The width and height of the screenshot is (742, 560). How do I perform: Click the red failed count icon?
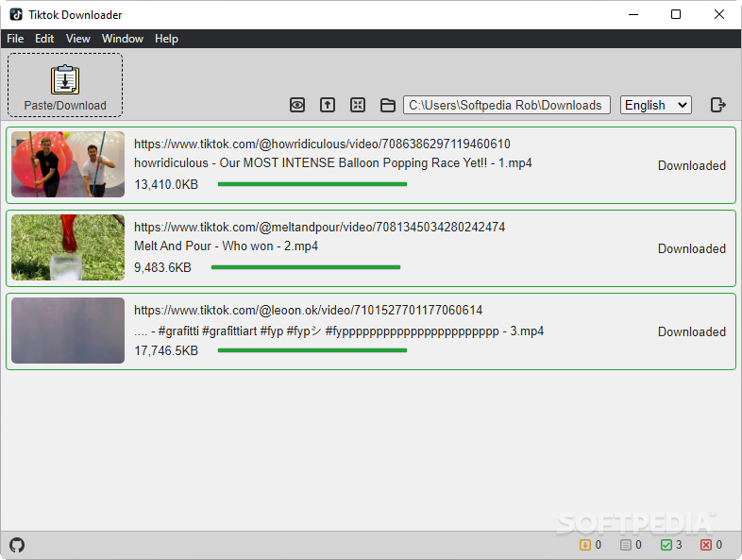706,545
